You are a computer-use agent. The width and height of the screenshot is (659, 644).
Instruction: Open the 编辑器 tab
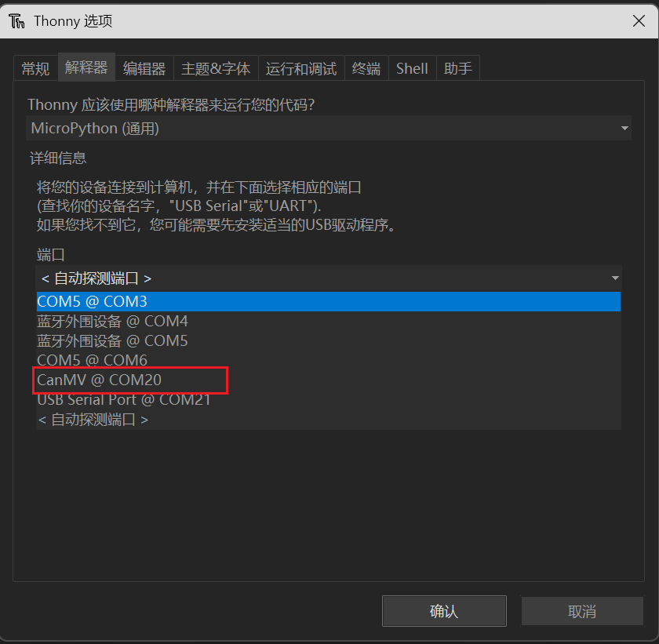144,68
